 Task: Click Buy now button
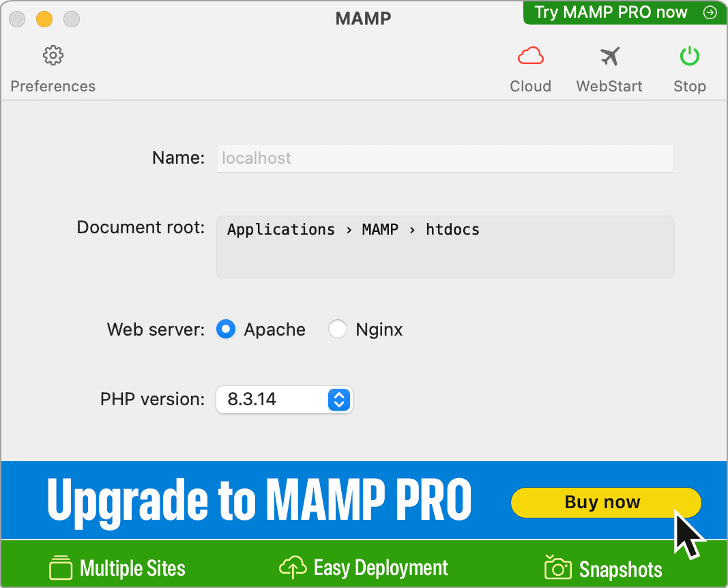(606, 502)
